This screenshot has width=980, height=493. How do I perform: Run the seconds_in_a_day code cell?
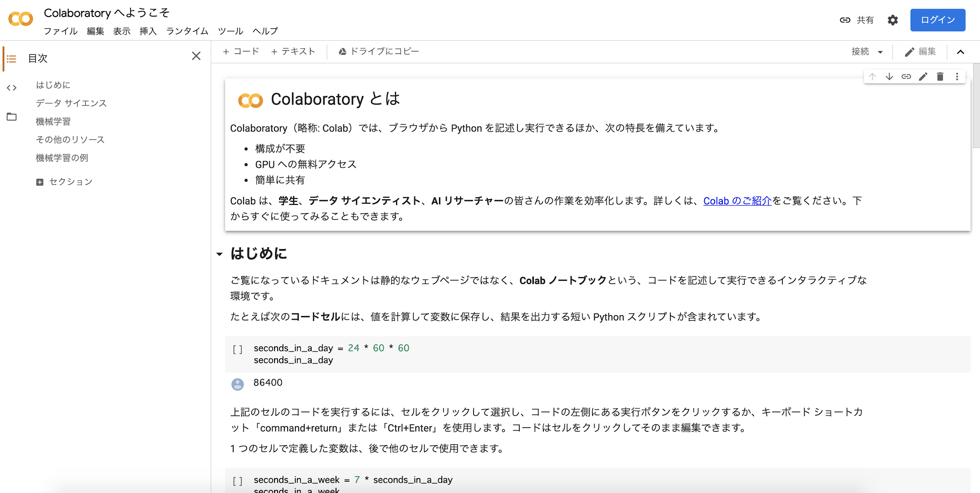[x=238, y=349]
